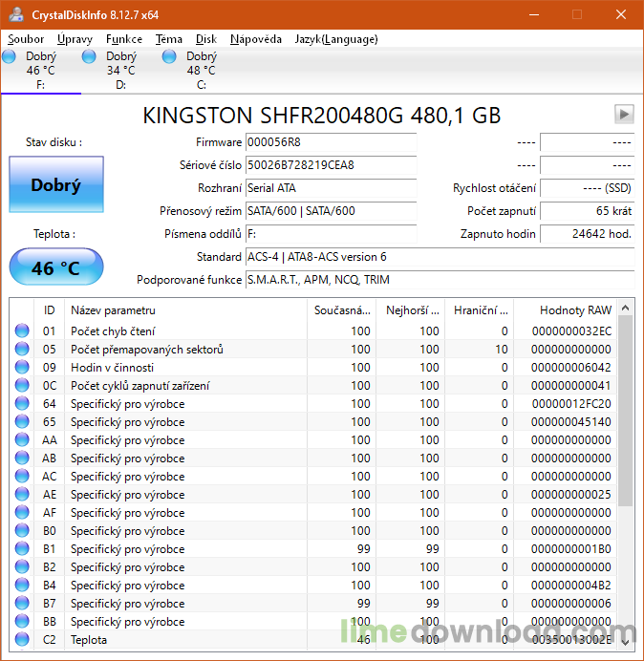The image size is (644, 661).
Task: Select the F: drive tab at 46 °C
Action: coord(41,71)
